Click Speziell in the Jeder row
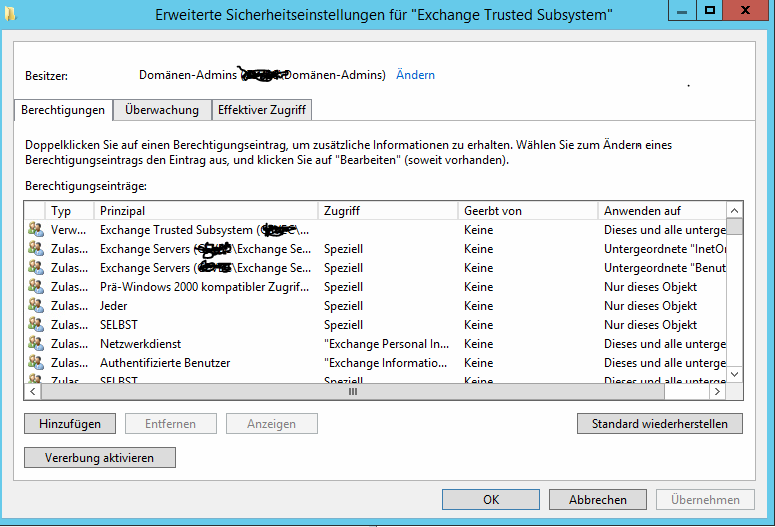Screen dimensions: 775x527 pos(344,306)
